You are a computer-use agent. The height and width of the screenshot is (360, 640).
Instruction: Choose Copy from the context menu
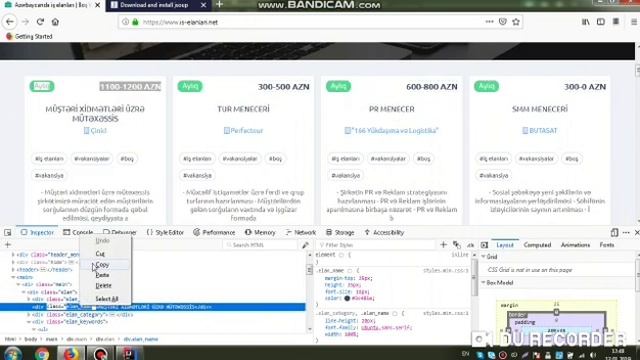pos(105,264)
